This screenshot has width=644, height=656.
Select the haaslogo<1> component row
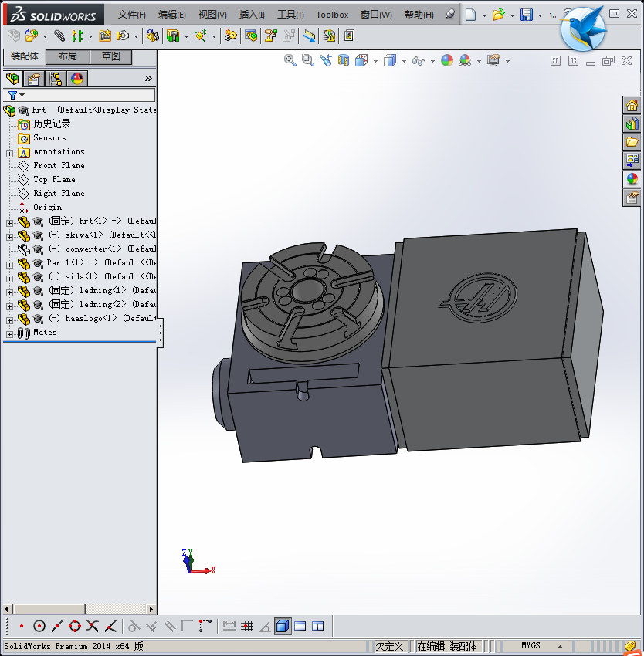tap(86, 319)
